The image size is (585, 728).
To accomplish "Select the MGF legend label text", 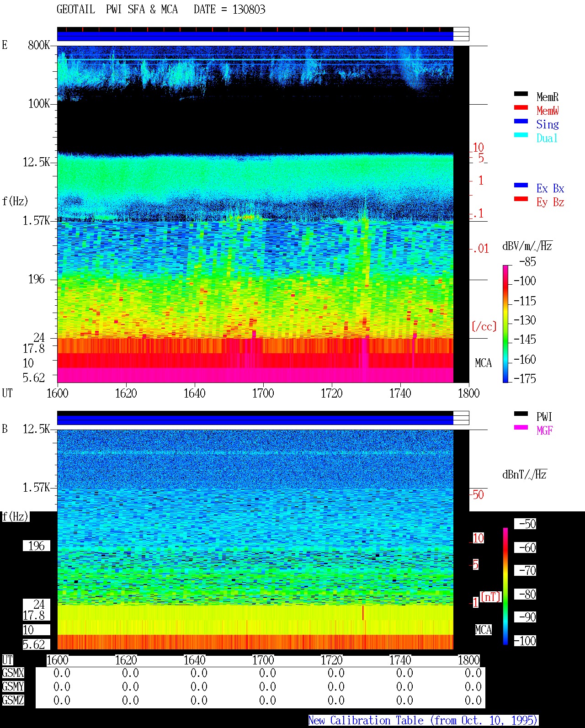I will [545, 430].
